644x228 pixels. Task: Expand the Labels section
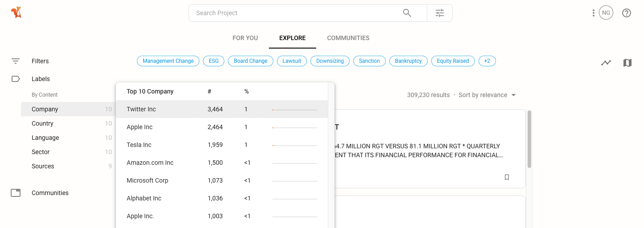pos(41,79)
